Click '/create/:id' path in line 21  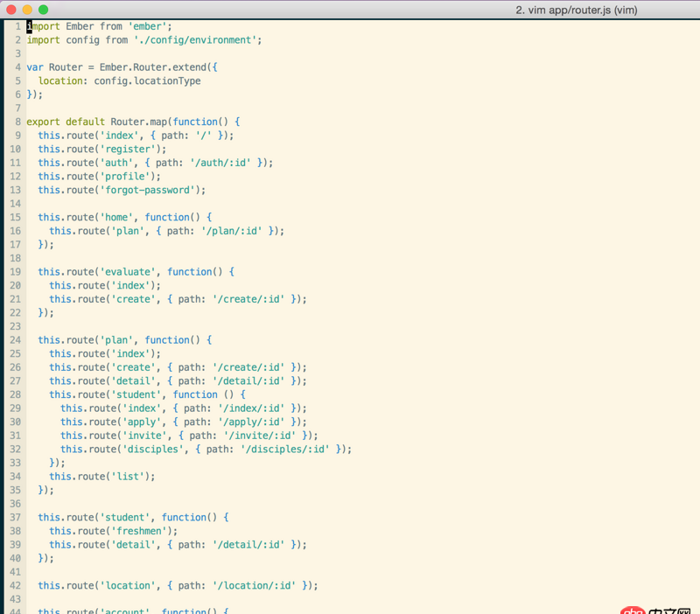[248, 299]
